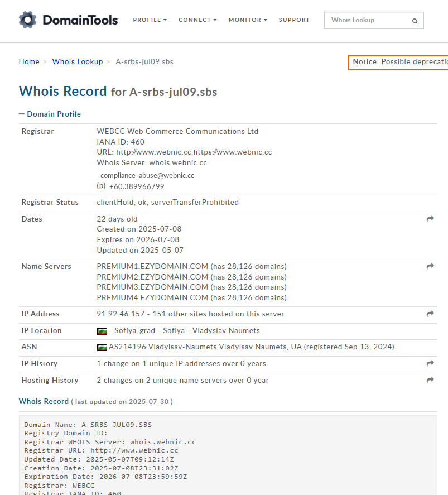Collapse the Domain Profile section
448x495 pixels.
coord(50,114)
